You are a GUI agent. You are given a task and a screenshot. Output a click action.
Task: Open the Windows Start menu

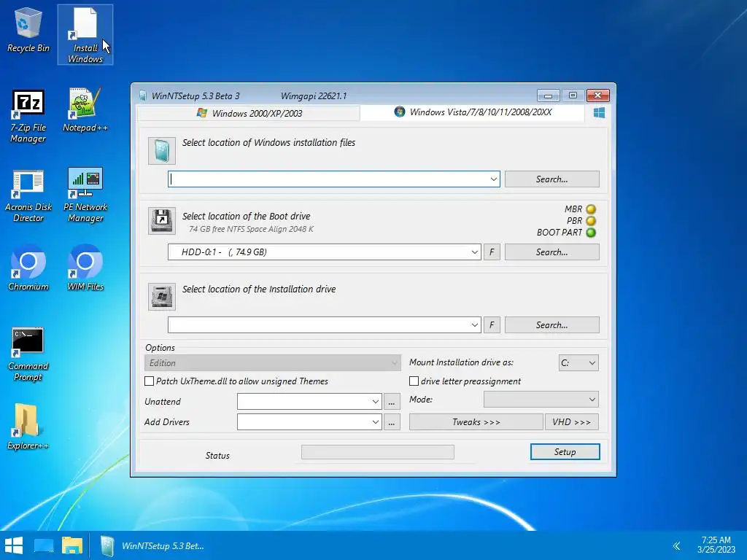[14, 545]
